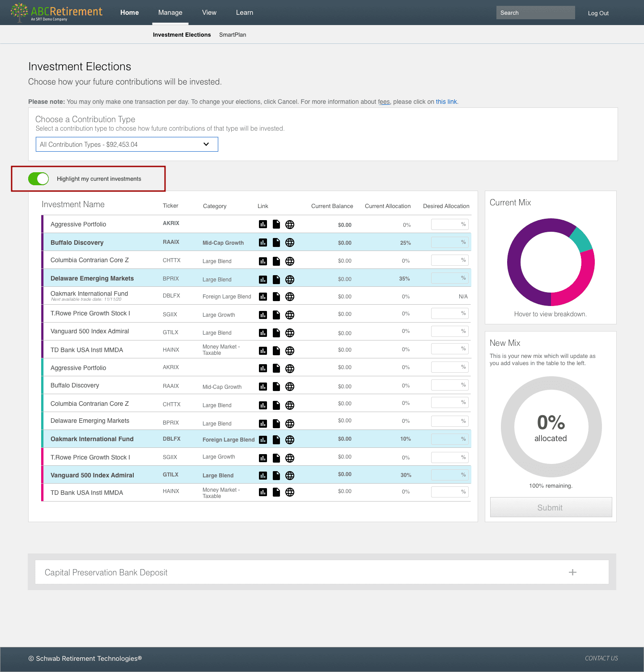Open the document icon for Buffalo Discovery with 25% allocation
Image resolution: width=644 pixels, height=672 pixels.
tap(276, 242)
